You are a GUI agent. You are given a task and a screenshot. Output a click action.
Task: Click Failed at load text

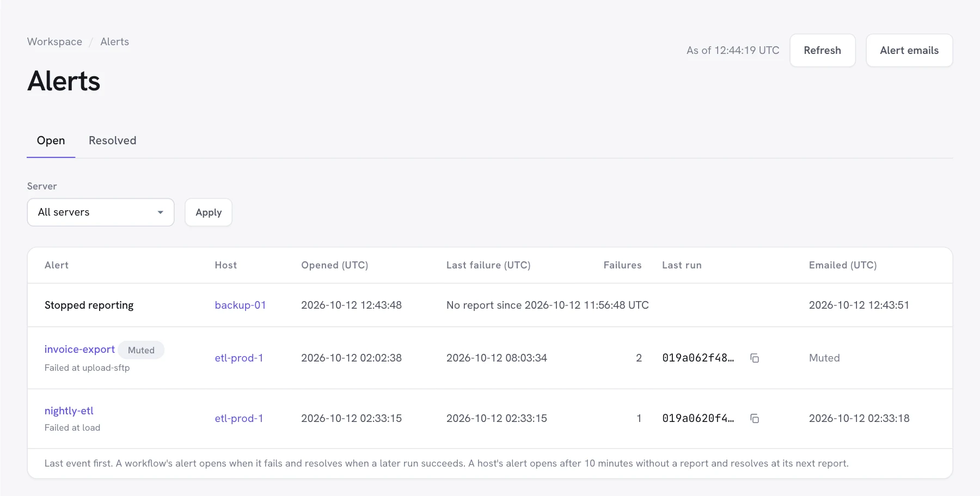[72, 428]
